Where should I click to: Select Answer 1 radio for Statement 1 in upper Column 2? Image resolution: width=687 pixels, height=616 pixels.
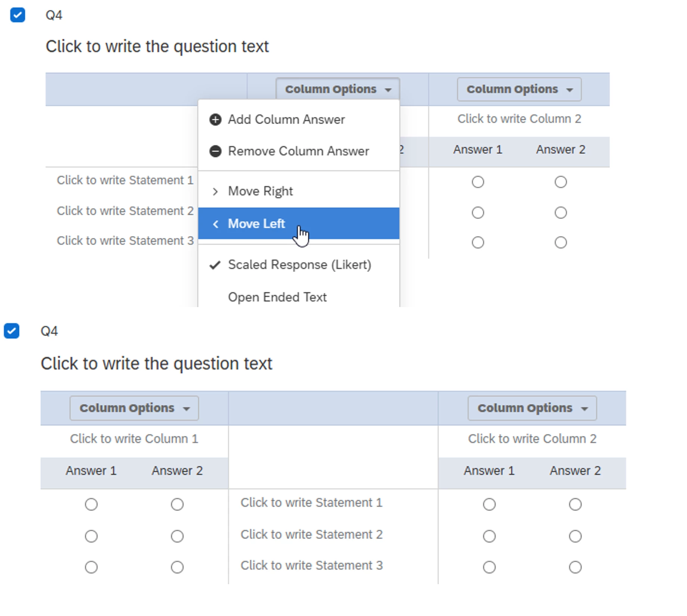click(478, 182)
